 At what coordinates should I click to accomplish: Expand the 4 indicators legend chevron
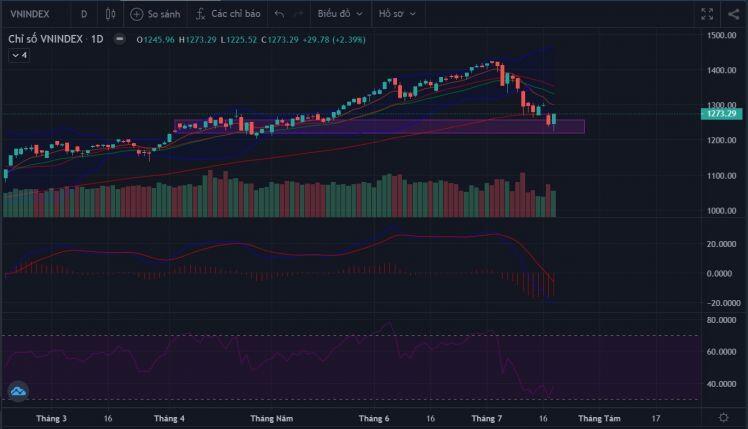tap(19, 55)
